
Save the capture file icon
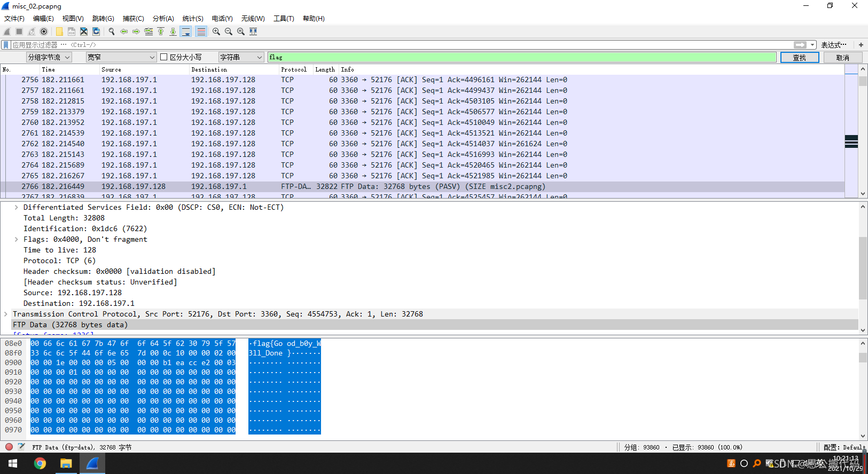[x=72, y=31]
